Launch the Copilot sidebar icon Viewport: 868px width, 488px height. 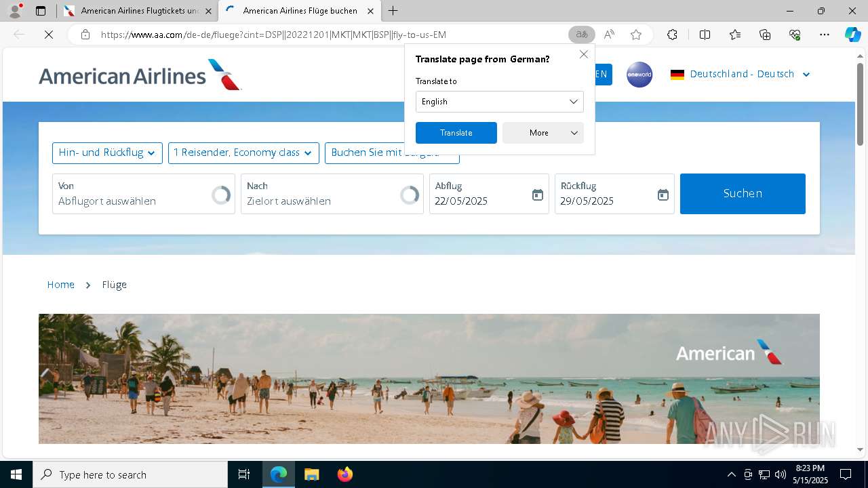(x=852, y=35)
